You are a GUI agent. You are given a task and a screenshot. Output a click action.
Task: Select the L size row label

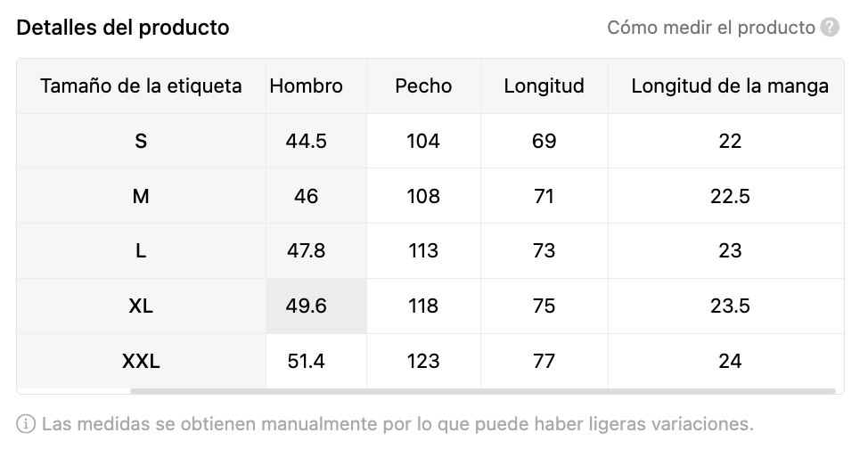[x=141, y=251]
